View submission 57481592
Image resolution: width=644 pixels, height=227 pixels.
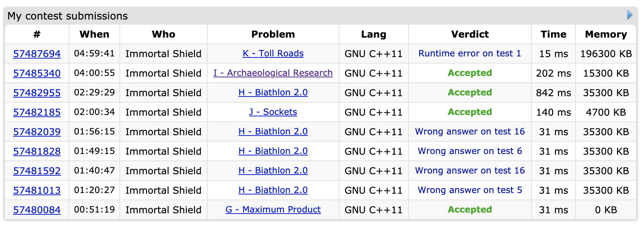point(37,171)
